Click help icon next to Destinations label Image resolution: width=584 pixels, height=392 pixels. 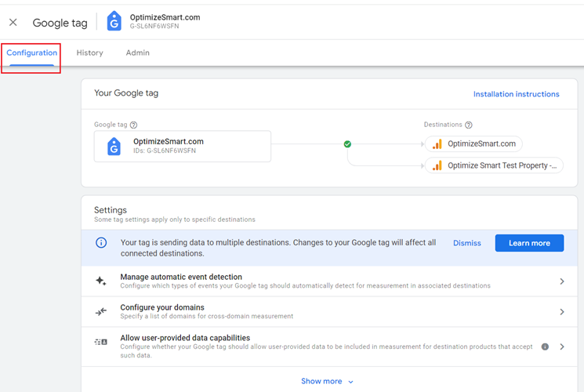pyautogui.click(x=469, y=125)
